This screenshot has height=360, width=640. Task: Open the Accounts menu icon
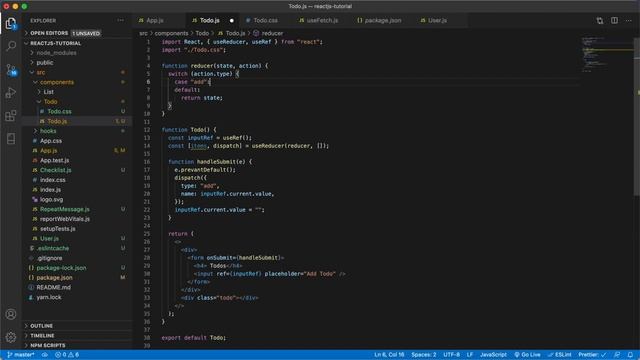tap(11, 314)
